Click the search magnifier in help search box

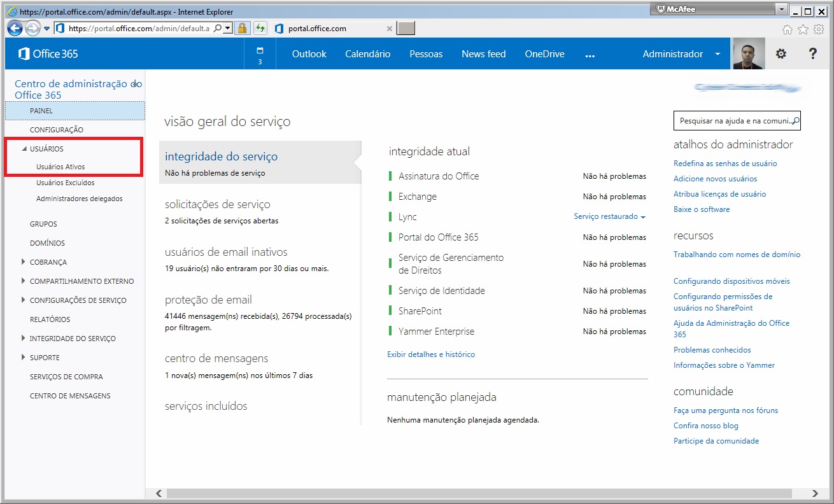pos(795,120)
